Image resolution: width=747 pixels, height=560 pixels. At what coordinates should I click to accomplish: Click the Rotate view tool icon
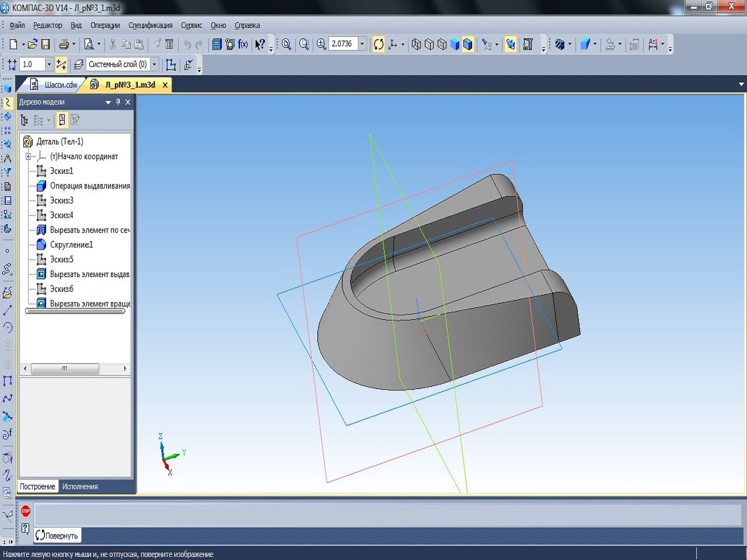pyautogui.click(x=379, y=44)
